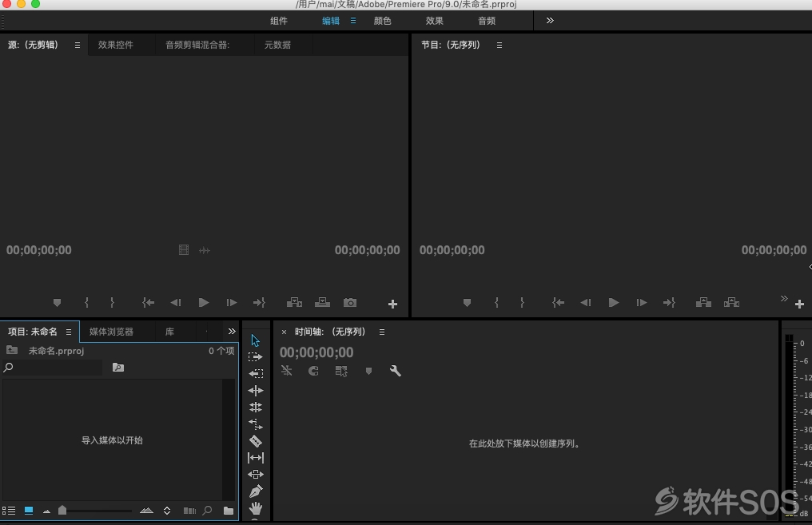Image resolution: width=812 pixels, height=525 pixels.
Task: Add a marker in the timeline panel
Action: click(368, 372)
